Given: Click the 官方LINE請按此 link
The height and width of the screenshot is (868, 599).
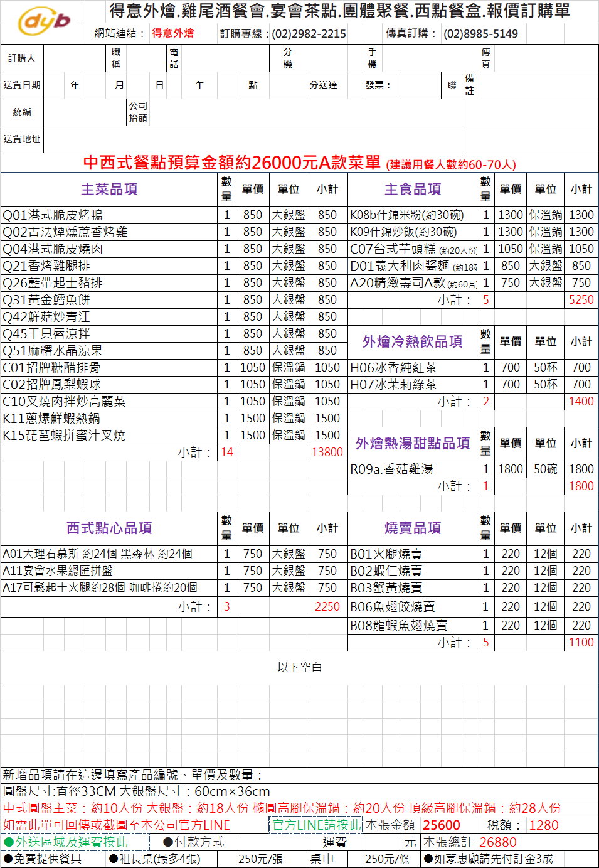Looking at the screenshot, I should tap(317, 825).
